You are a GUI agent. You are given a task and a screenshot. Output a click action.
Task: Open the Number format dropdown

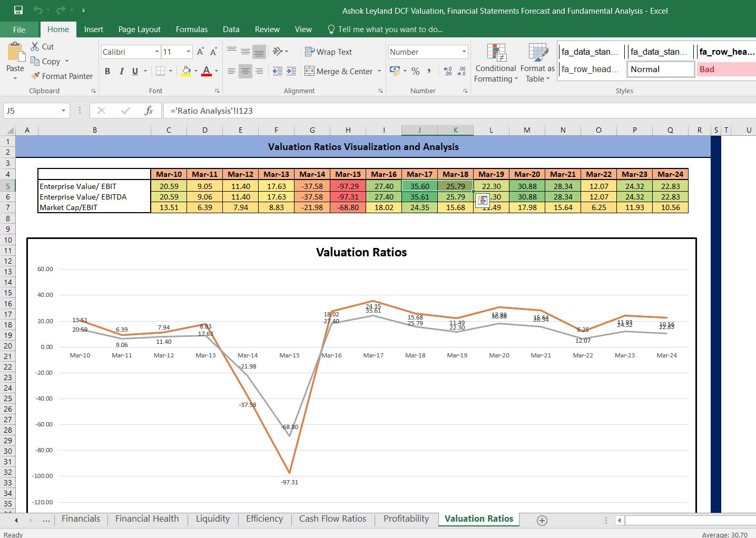pyautogui.click(x=464, y=52)
